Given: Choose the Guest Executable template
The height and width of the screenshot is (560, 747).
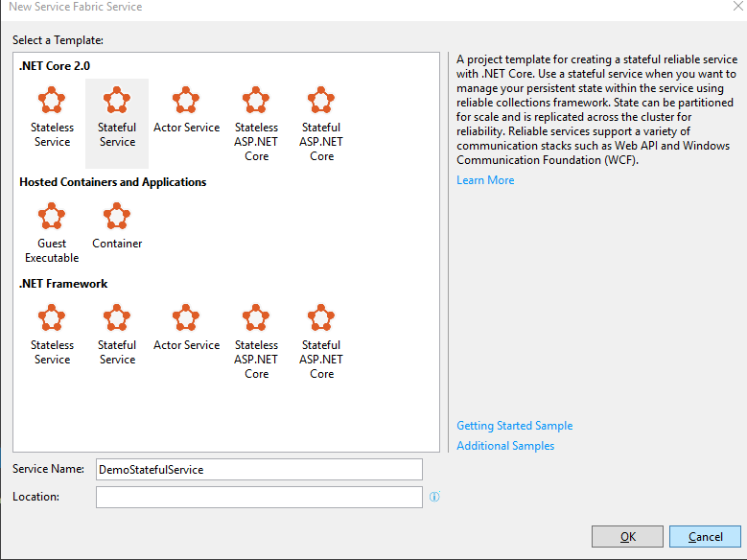Looking at the screenshot, I should [52, 233].
